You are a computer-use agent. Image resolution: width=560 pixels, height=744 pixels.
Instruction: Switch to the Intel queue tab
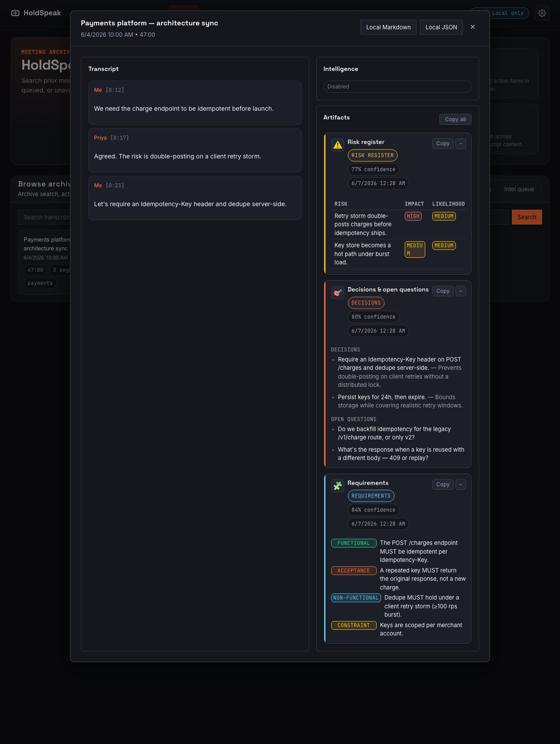[x=519, y=189]
